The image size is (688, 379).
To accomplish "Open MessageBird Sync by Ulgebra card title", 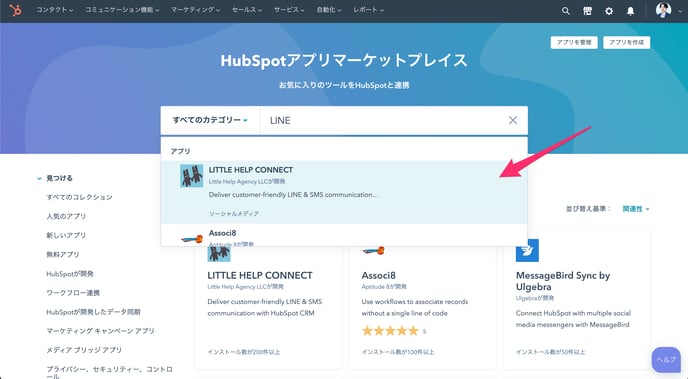I will 563,281.
